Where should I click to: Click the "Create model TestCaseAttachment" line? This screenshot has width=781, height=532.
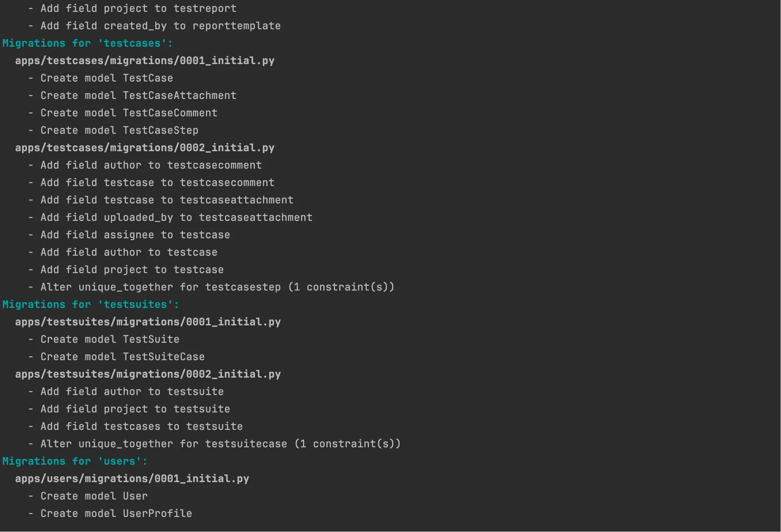[x=138, y=95]
